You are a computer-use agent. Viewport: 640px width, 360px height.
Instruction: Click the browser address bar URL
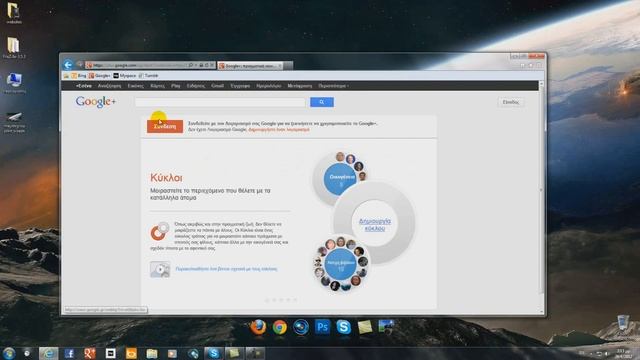pos(139,65)
